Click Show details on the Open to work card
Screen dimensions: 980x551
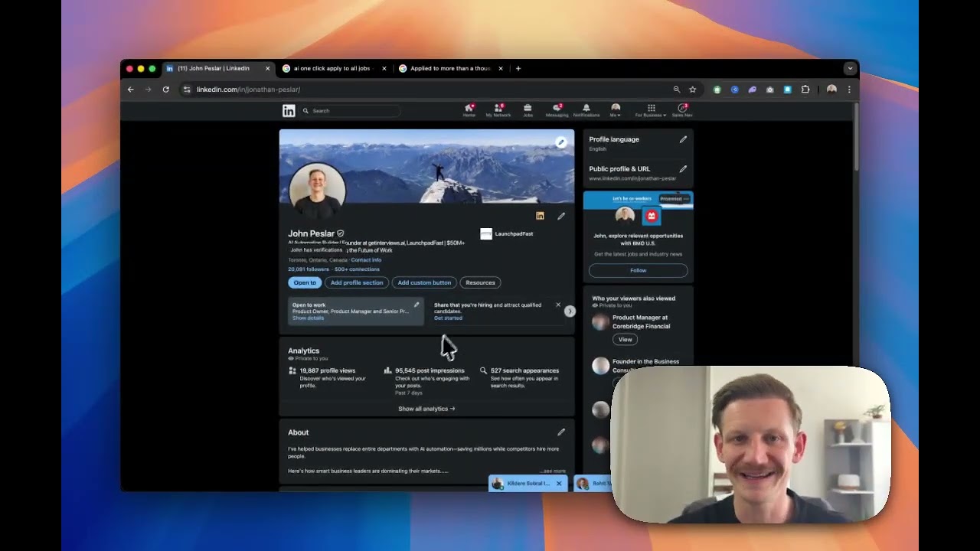(x=308, y=318)
